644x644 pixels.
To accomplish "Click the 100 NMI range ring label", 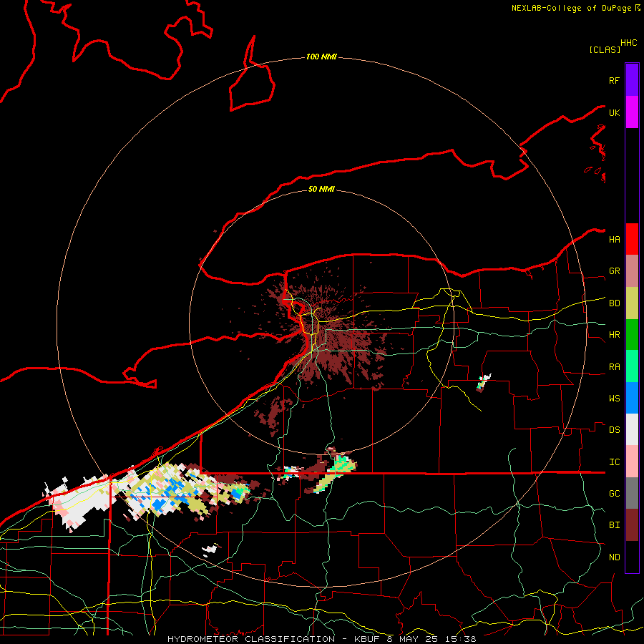I will (321, 57).
